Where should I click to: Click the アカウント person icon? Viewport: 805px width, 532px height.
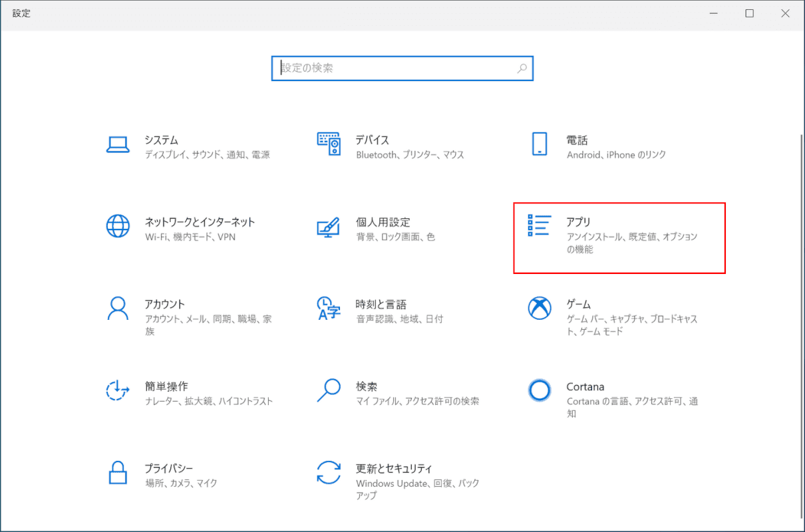coord(118,308)
